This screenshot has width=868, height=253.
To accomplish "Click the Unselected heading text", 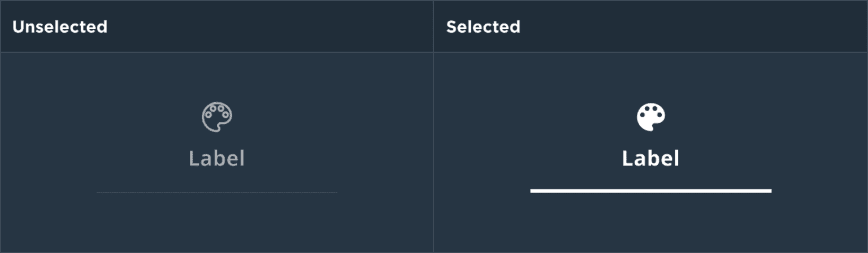I will (x=60, y=27).
